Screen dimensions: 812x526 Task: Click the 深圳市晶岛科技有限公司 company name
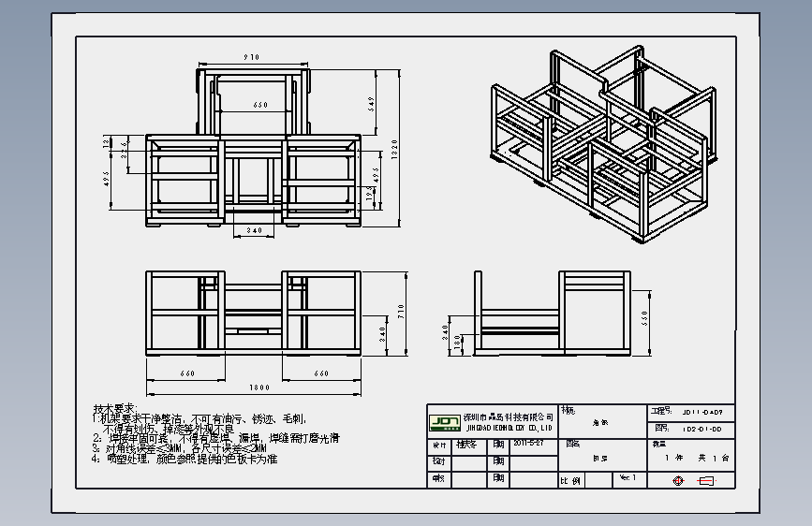[x=508, y=417]
